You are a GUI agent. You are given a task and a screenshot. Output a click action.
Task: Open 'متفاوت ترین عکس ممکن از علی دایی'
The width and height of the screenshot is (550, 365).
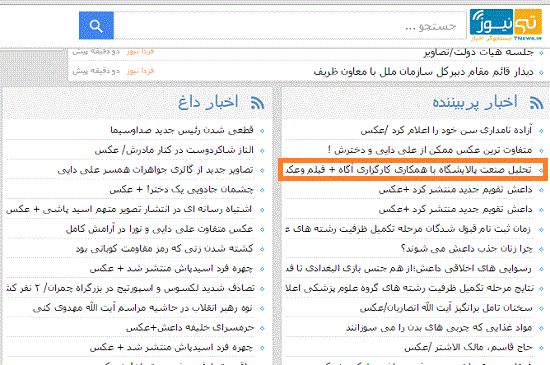click(430, 150)
